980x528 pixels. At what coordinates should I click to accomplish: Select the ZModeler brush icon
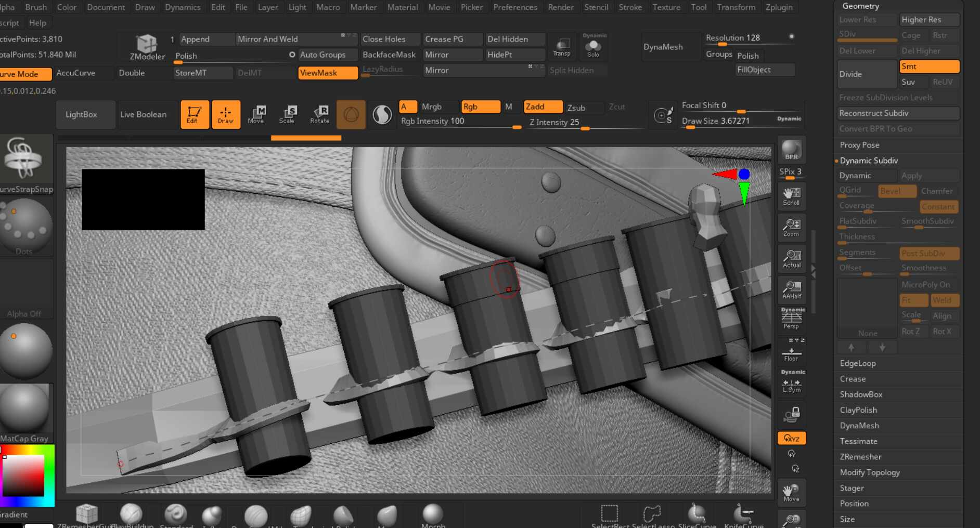click(147, 47)
